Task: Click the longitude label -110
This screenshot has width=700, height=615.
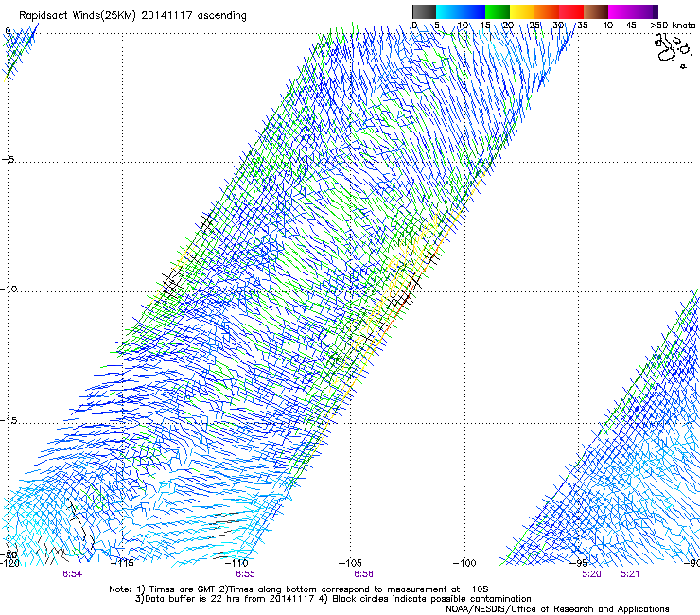Action: click(x=236, y=563)
